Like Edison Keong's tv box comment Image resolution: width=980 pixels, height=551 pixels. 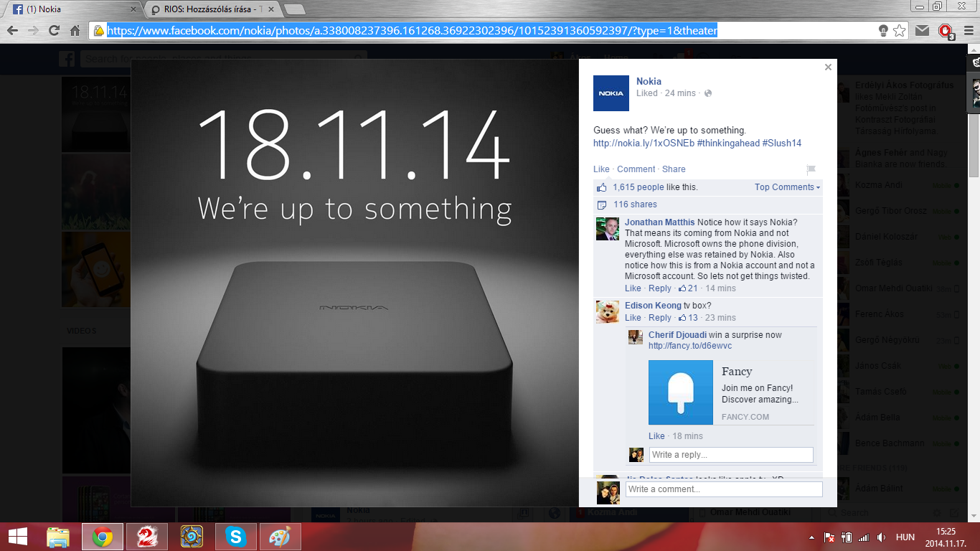tap(633, 318)
